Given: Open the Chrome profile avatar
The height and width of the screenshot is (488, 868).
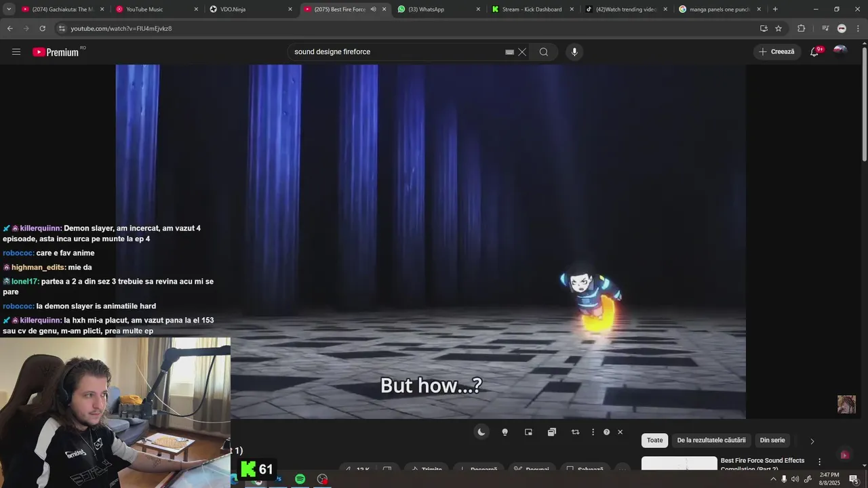Looking at the screenshot, I should [x=842, y=28].
